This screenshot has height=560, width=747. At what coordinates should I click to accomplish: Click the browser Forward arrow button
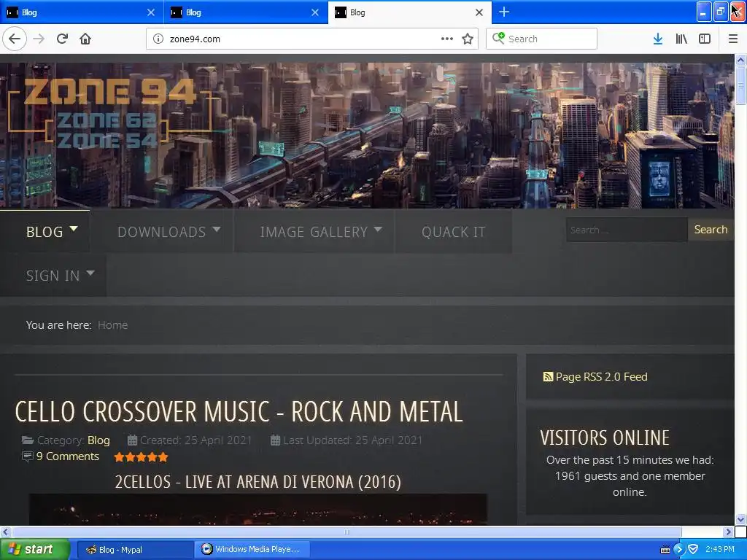coord(39,39)
